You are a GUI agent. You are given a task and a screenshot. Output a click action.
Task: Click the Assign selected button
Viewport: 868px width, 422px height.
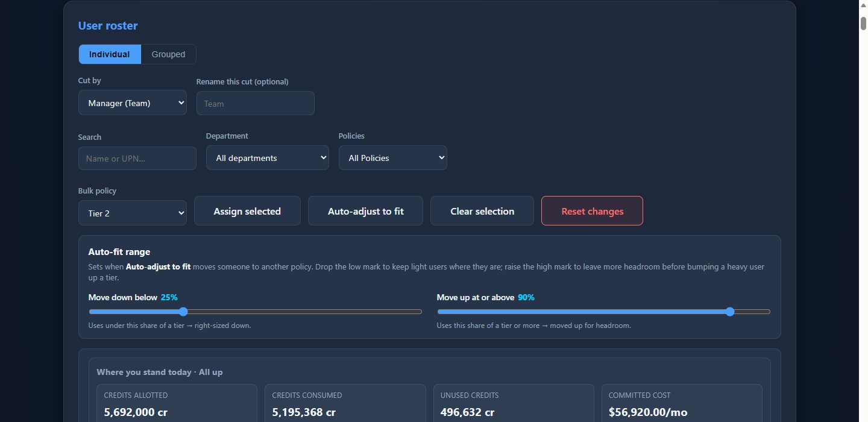pos(247,211)
